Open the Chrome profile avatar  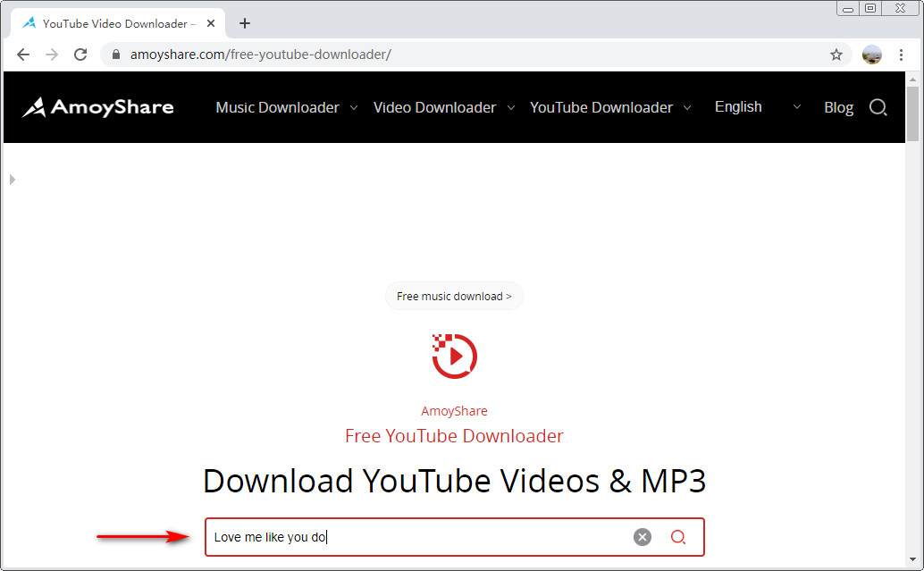tap(871, 55)
